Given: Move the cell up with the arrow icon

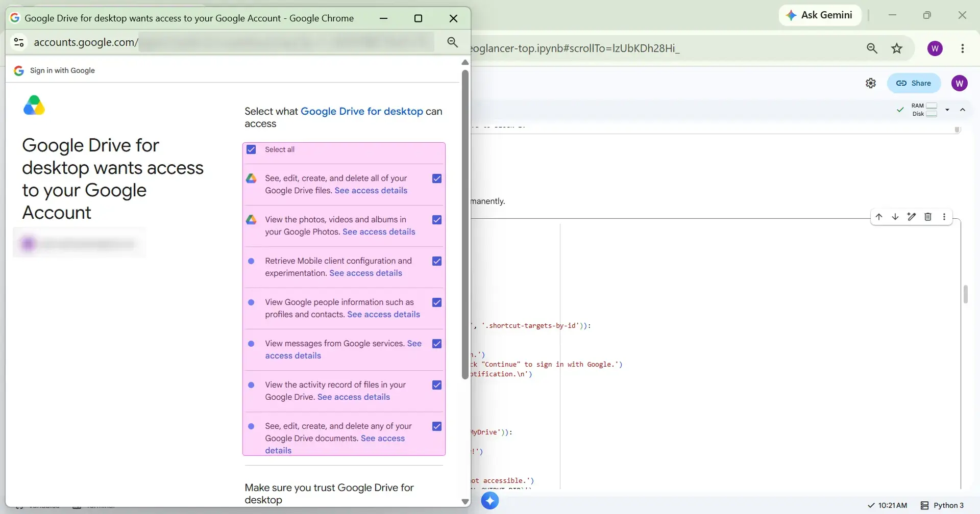Looking at the screenshot, I should click(x=879, y=217).
